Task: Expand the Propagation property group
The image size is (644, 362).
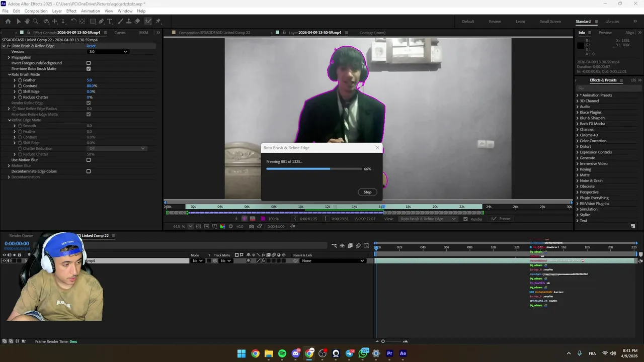Action: pyautogui.click(x=9, y=57)
